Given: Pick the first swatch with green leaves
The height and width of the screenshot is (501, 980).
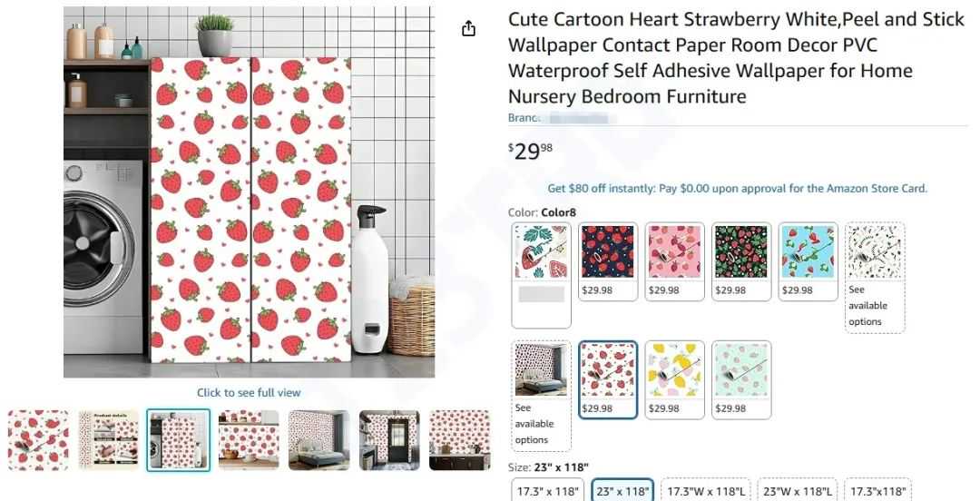Looking at the screenshot, I should click(x=541, y=275).
